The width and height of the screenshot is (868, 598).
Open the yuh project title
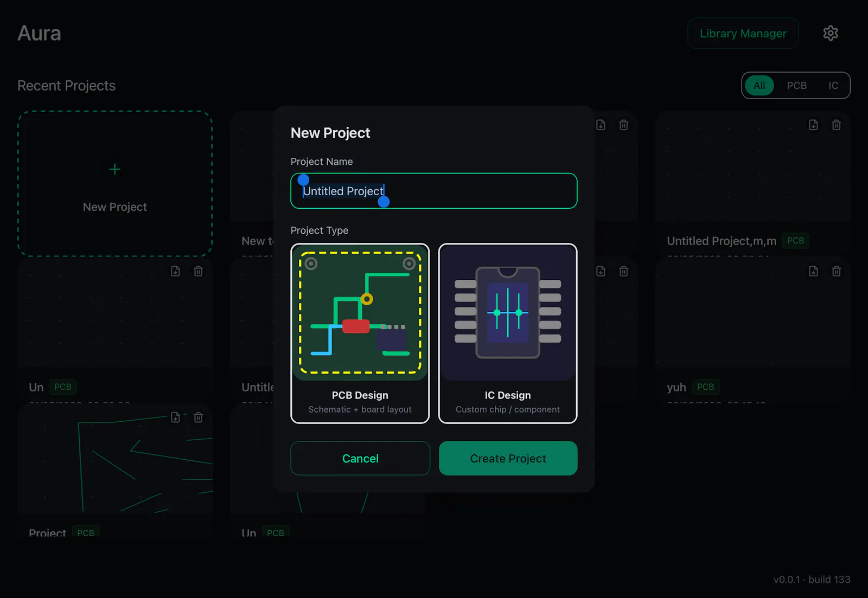pos(676,387)
